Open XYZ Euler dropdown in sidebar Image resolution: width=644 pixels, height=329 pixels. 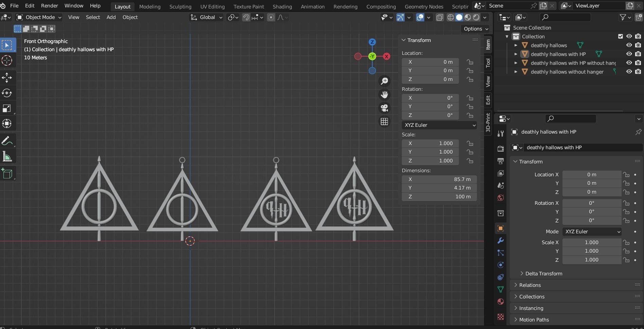click(x=439, y=125)
